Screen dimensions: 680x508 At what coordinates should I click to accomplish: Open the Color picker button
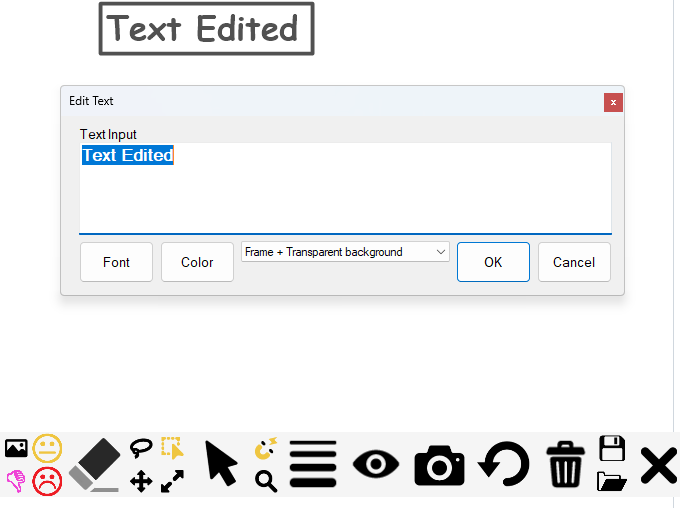pos(197,262)
